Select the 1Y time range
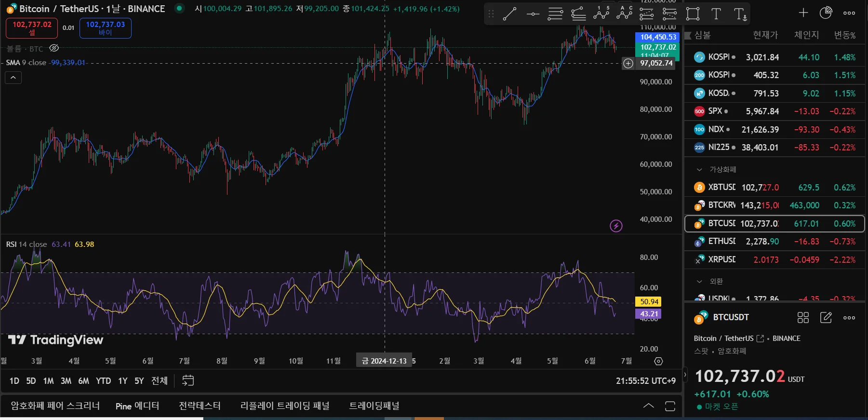 pyautogui.click(x=123, y=381)
